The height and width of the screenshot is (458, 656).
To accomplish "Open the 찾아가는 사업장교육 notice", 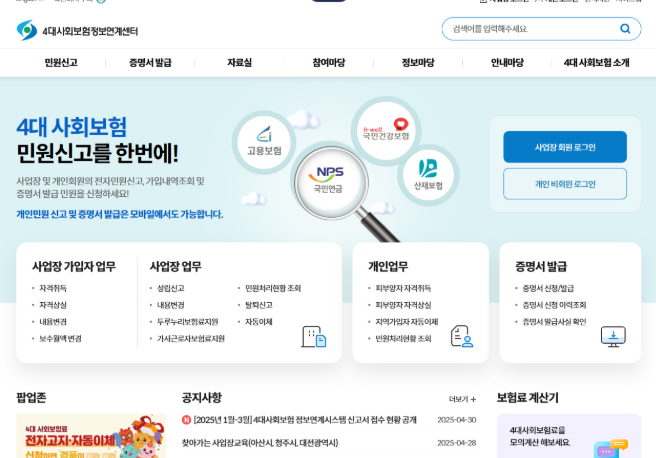I will click(x=260, y=443).
